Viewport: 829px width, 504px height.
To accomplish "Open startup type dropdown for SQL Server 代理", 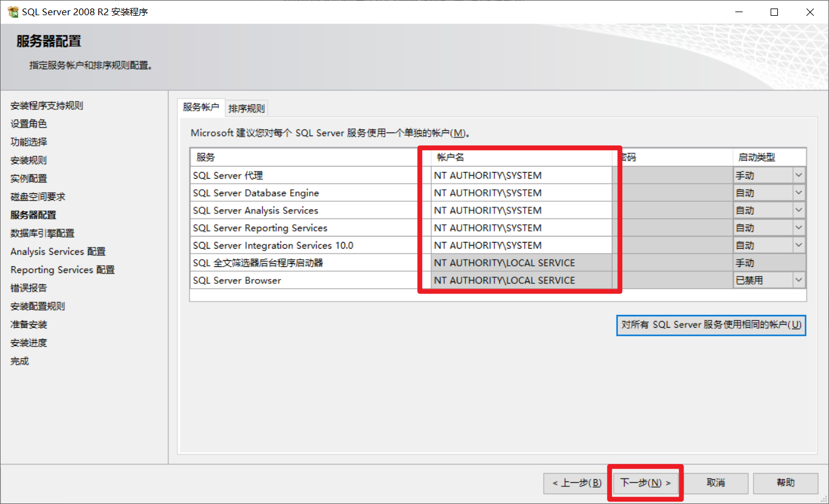I will coord(799,175).
